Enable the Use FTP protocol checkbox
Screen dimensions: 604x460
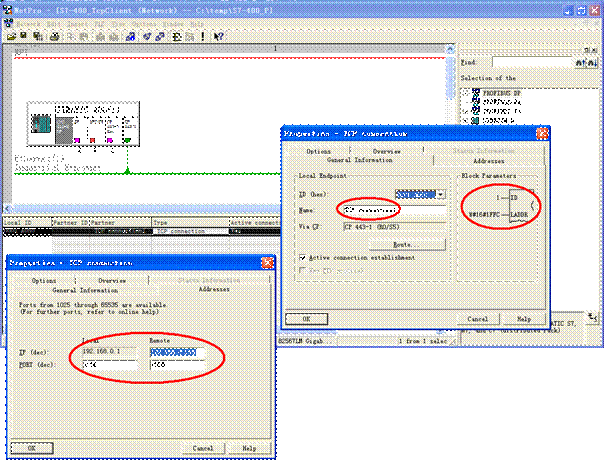[303, 270]
